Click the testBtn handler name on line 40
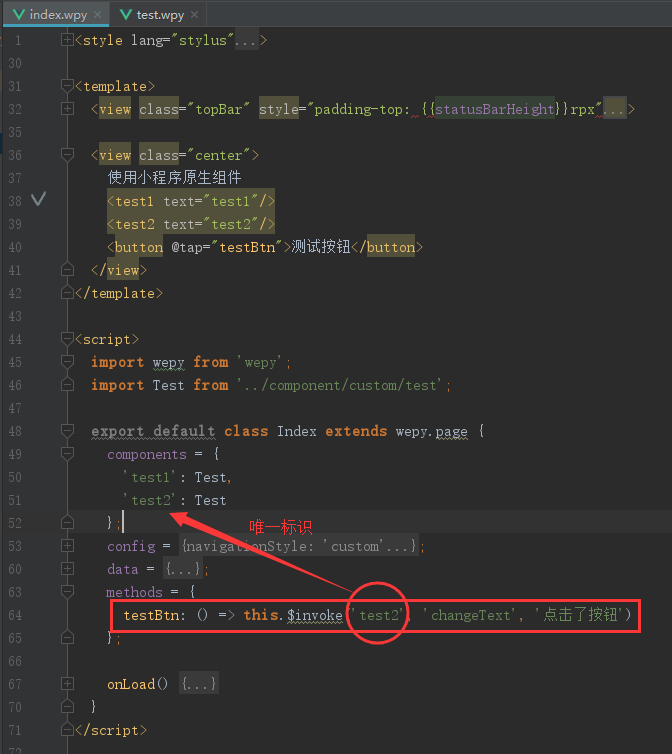Screen dimensions: 672x754 [x=247, y=247]
